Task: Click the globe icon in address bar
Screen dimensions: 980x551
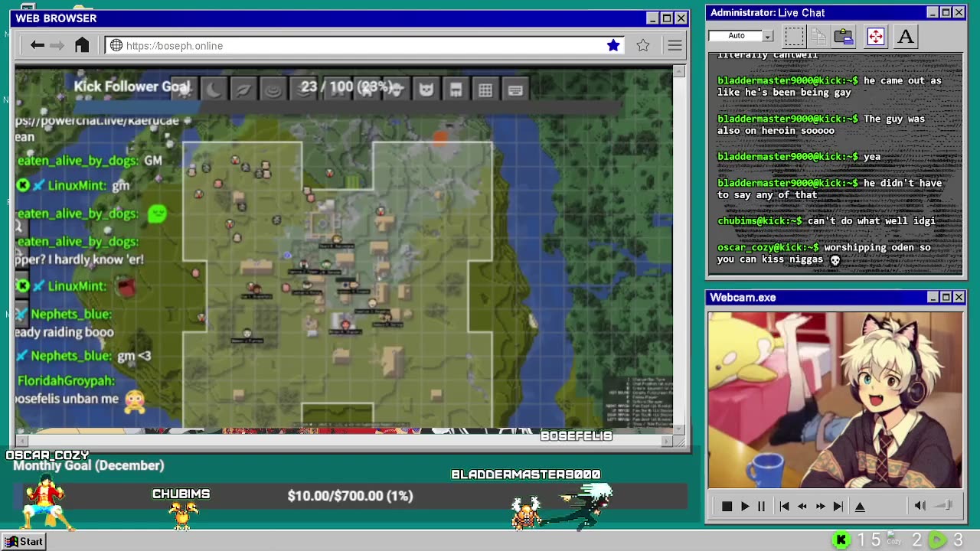Action: [116, 46]
